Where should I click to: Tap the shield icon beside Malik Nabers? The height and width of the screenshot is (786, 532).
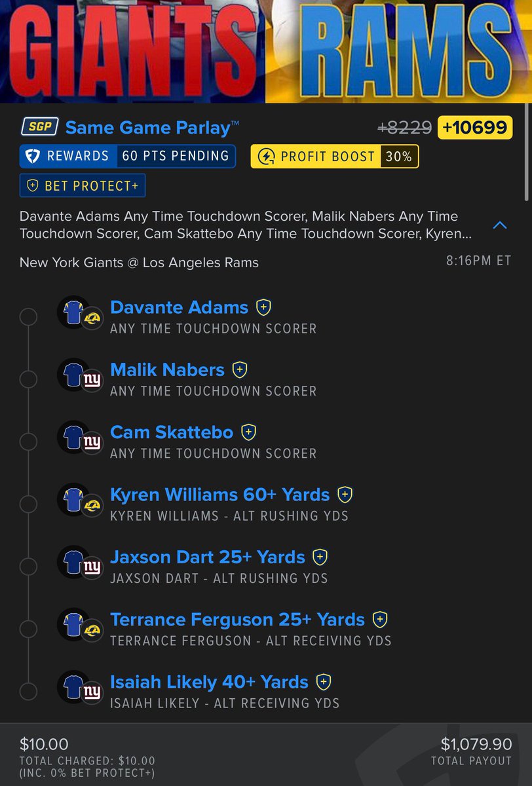point(240,369)
